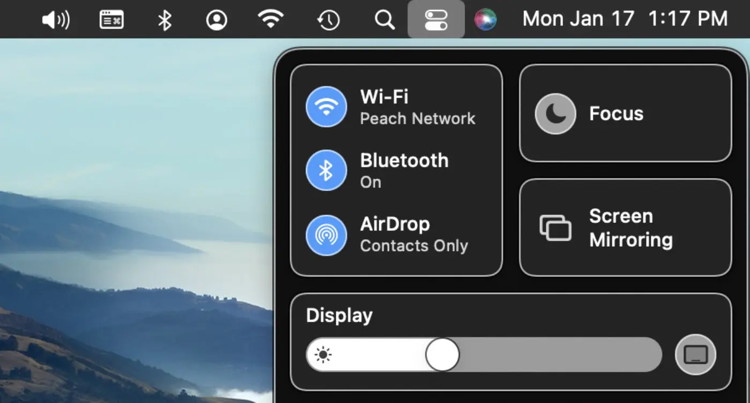
Task: Click the sun icon for minimum brightness
Action: tap(323, 355)
